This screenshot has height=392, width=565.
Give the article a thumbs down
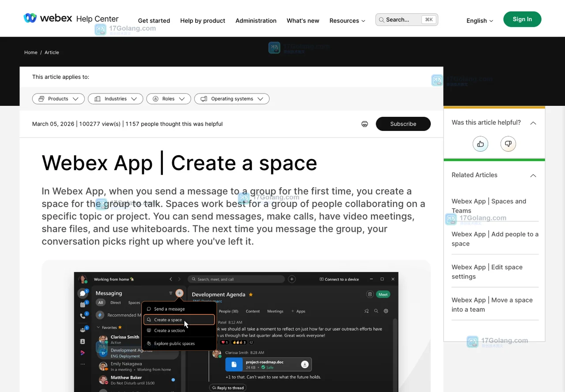point(508,144)
